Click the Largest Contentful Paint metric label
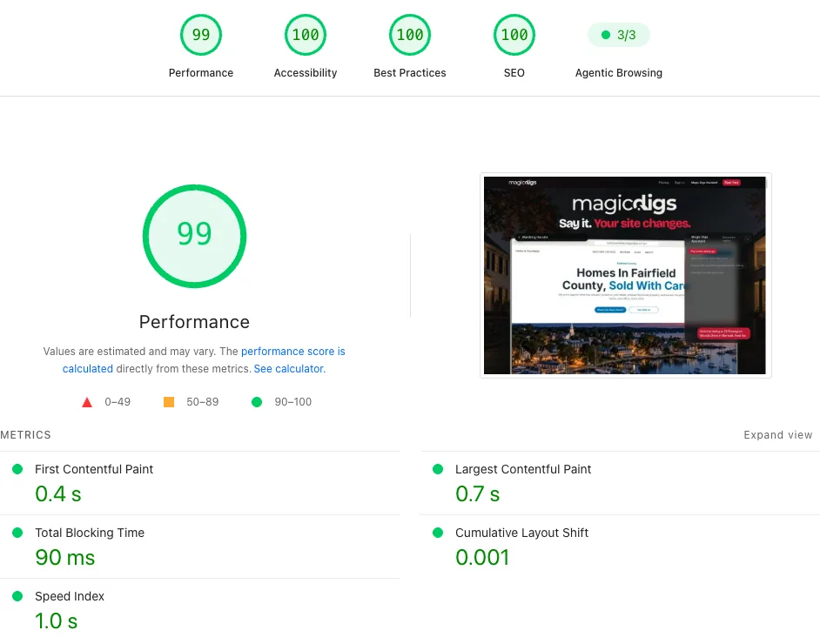The image size is (820, 644). tap(523, 469)
